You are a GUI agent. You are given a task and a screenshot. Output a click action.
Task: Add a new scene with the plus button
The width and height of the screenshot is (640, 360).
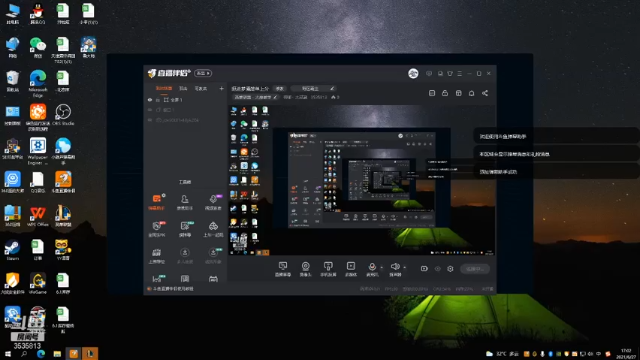click(x=221, y=89)
